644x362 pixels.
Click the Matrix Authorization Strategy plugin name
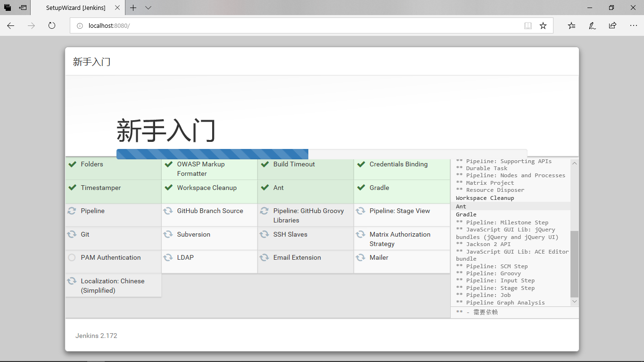click(x=400, y=239)
